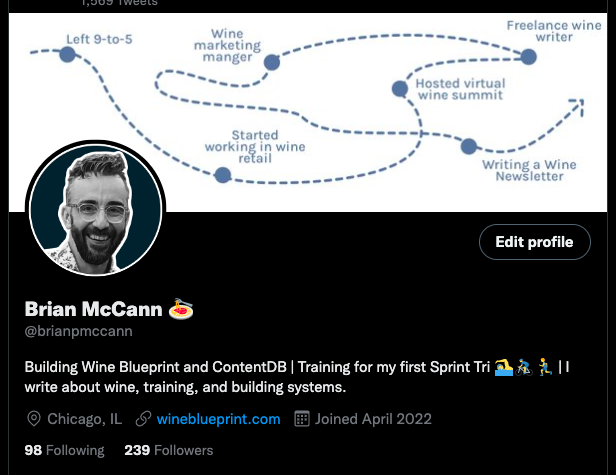Click the Left 9-to-5 dot in banner

pyautogui.click(x=68, y=54)
